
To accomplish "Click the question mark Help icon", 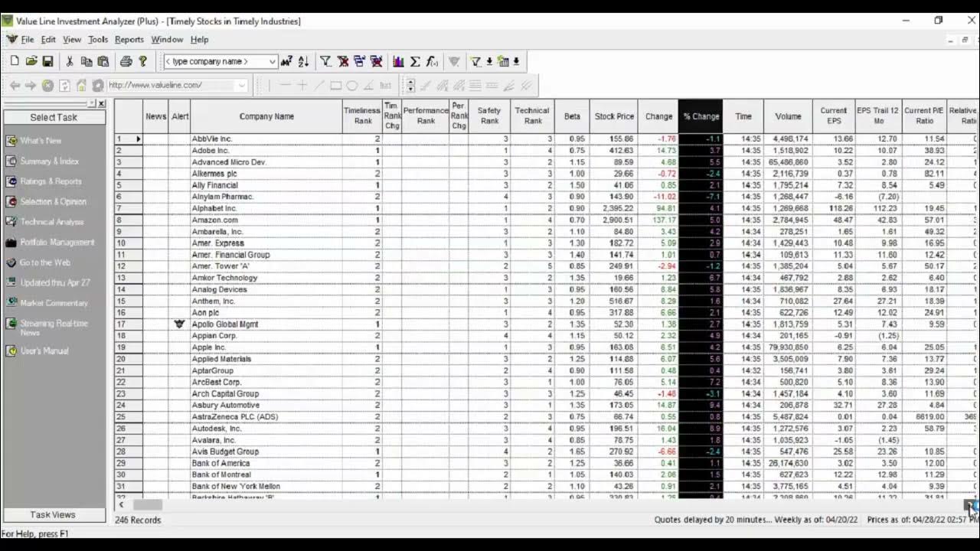I will tap(142, 61).
